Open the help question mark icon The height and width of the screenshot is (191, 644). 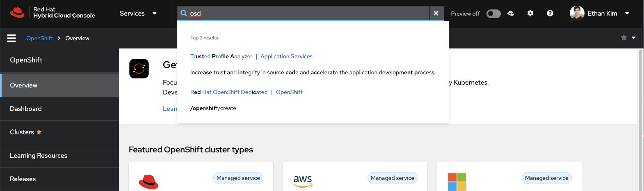pyautogui.click(x=550, y=13)
